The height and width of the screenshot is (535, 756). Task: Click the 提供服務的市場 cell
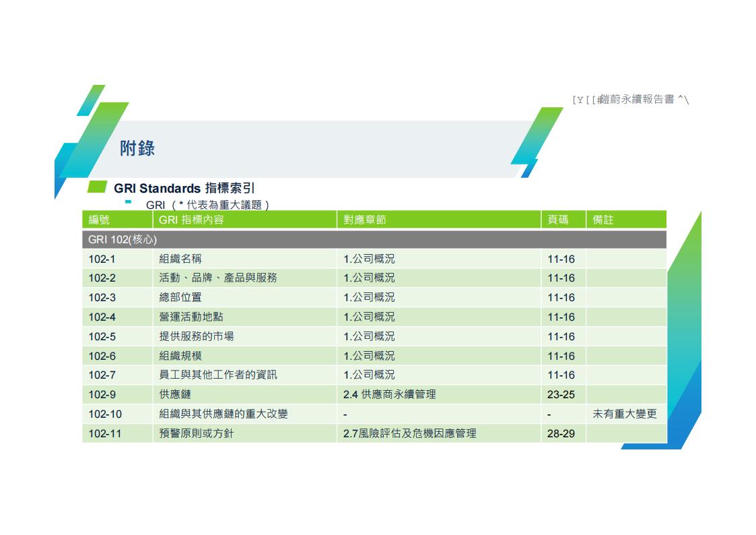196,336
